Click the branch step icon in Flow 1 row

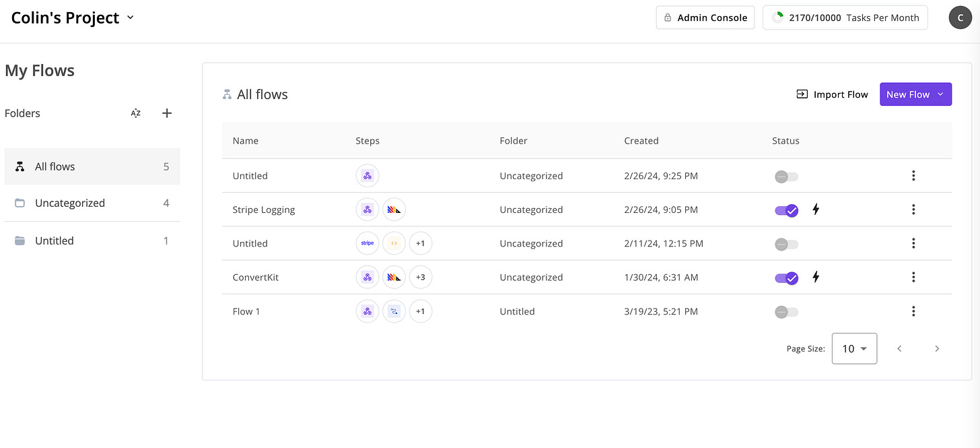point(394,311)
